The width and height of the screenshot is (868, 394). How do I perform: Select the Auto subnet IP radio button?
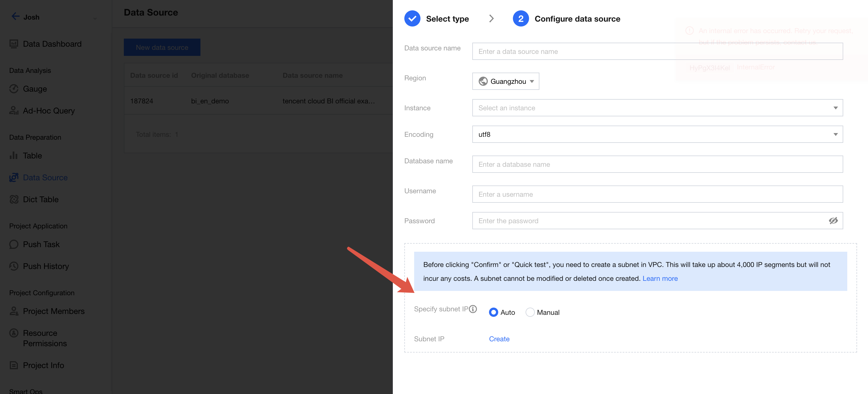[493, 312]
